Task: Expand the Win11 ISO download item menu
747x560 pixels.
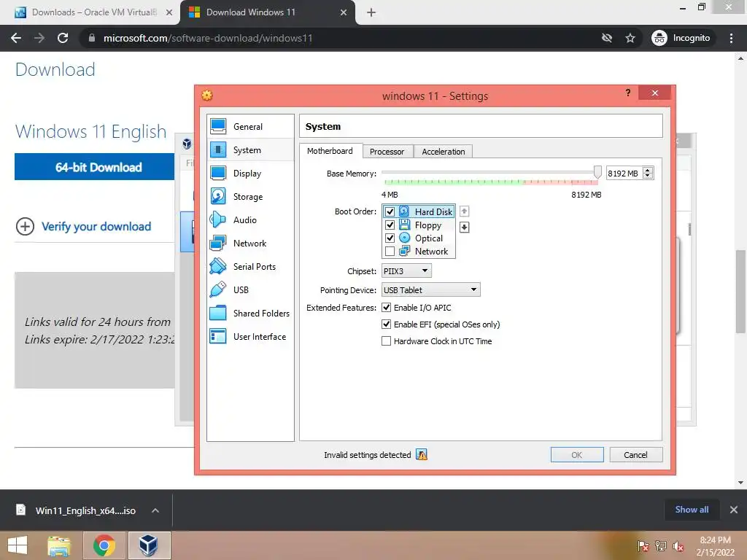Action: pyautogui.click(x=155, y=510)
